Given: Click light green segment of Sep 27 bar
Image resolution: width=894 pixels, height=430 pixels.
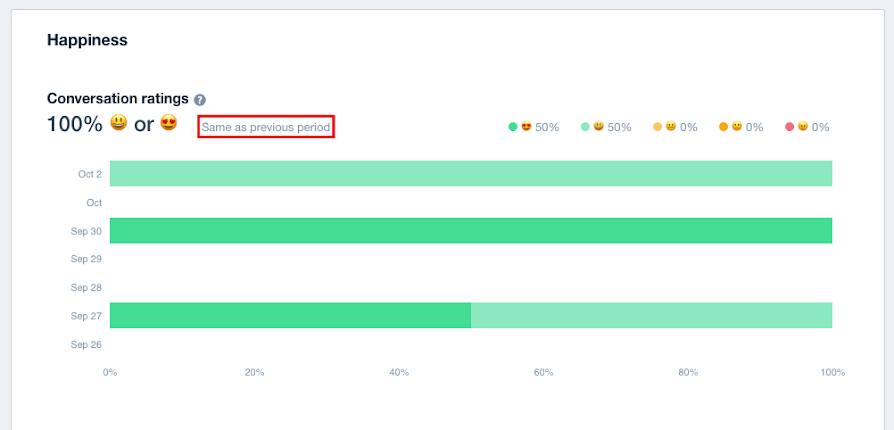Looking at the screenshot, I should point(652,315).
